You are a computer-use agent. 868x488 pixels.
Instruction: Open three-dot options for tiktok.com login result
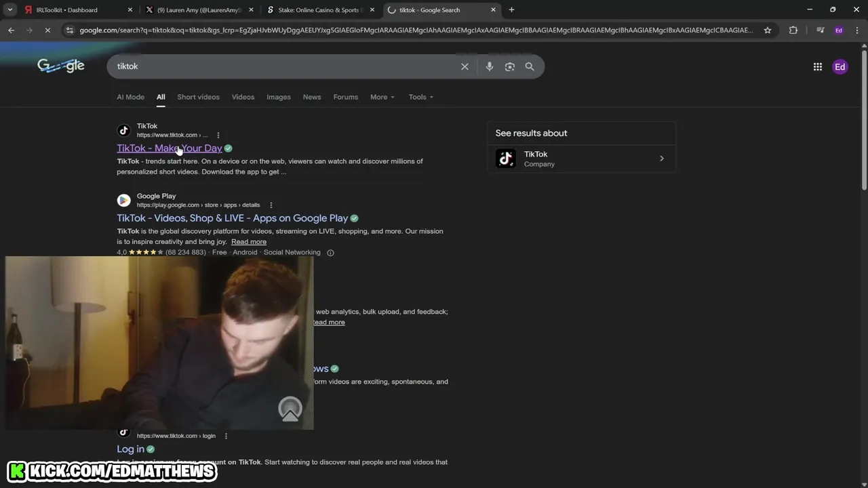click(x=226, y=436)
